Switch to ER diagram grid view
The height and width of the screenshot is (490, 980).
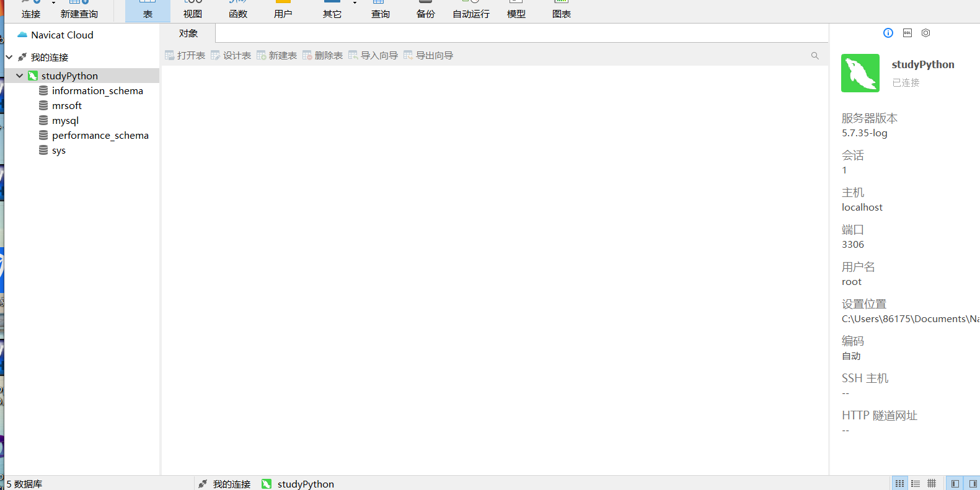[x=932, y=483]
